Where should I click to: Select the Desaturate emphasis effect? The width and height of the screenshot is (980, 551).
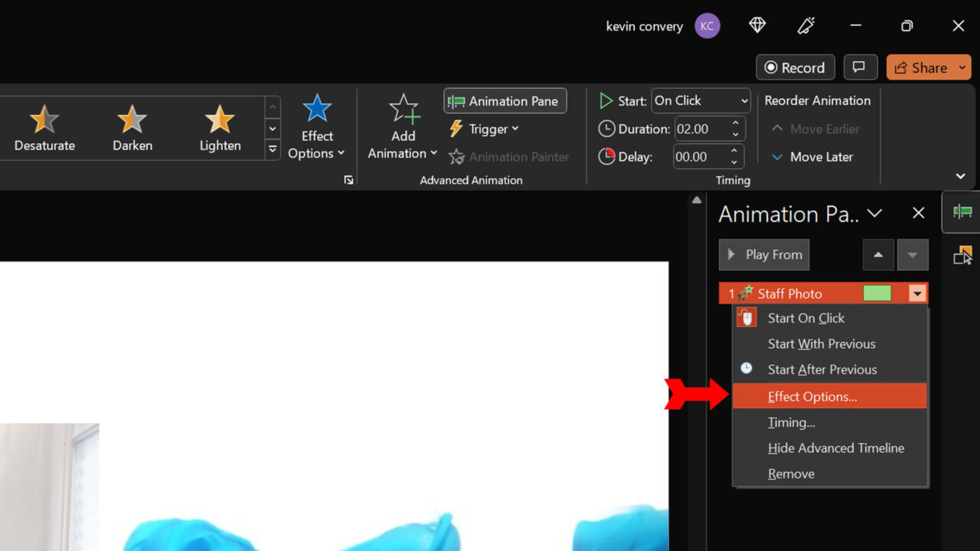(x=44, y=127)
